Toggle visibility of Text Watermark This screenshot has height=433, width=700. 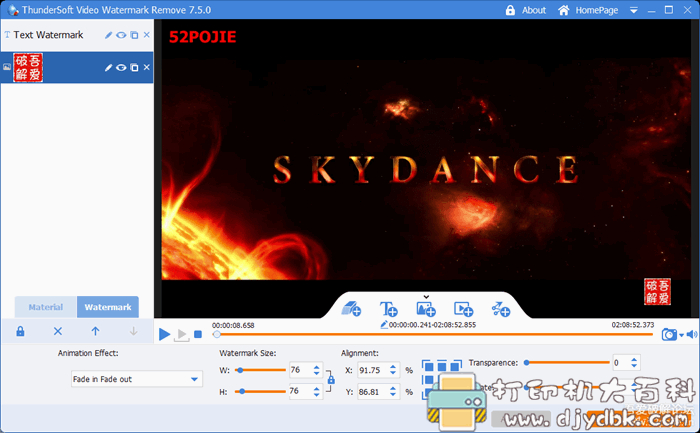[121, 35]
